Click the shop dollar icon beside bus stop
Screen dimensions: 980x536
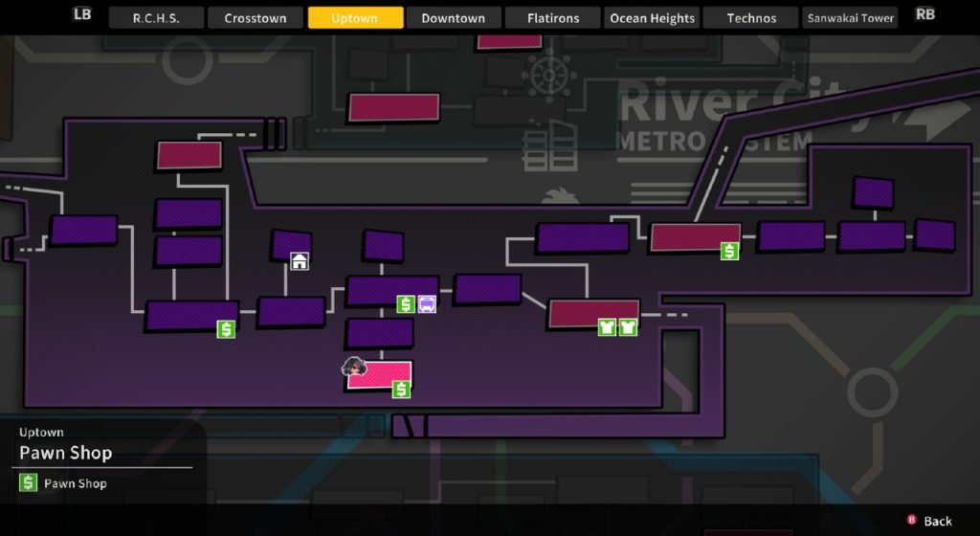[406, 304]
